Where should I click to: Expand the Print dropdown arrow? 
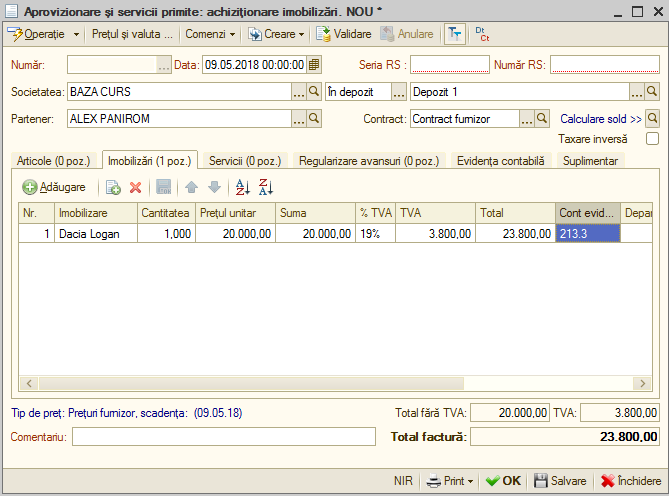click(x=470, y=481)
